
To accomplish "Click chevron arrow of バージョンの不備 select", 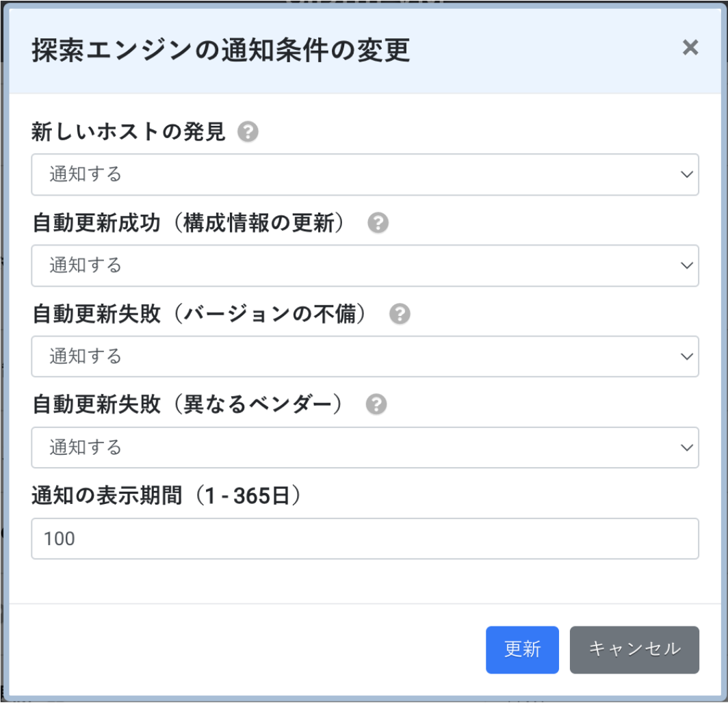I will 687,356.
